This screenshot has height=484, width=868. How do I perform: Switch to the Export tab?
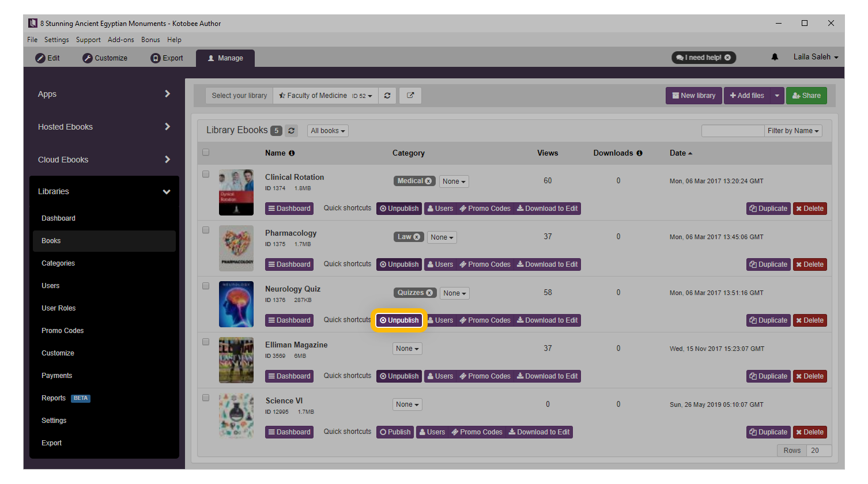[167, 58]
